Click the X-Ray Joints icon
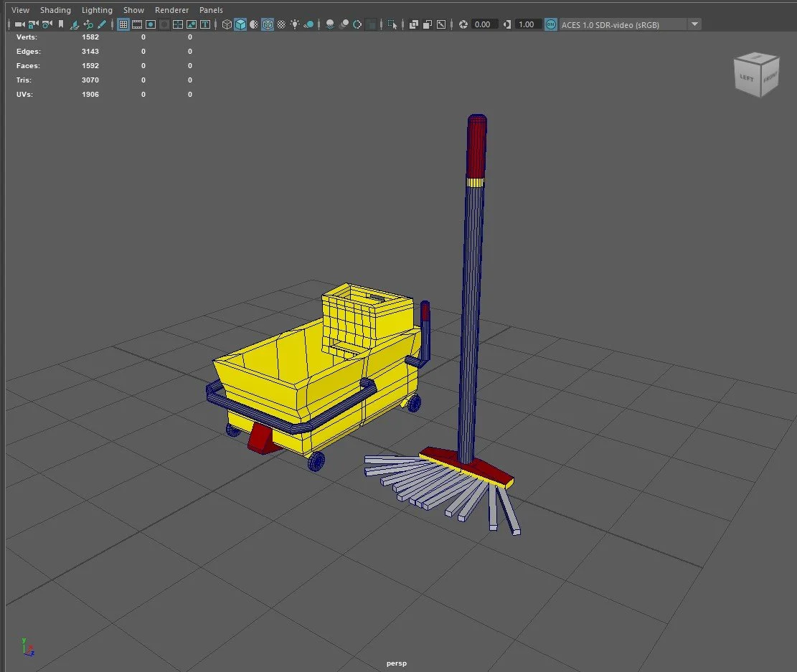This screenshot has width=797, height=672. click(x=441, y=24)
